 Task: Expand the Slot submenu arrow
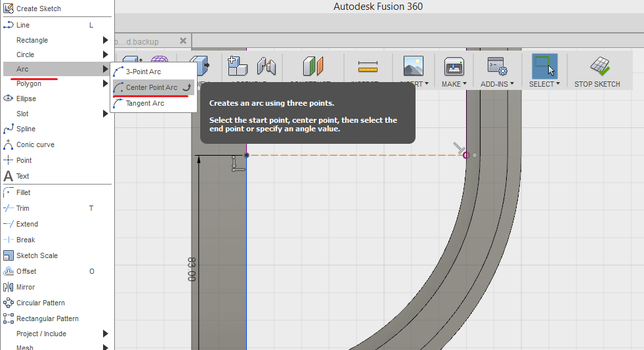click(105, 114)
